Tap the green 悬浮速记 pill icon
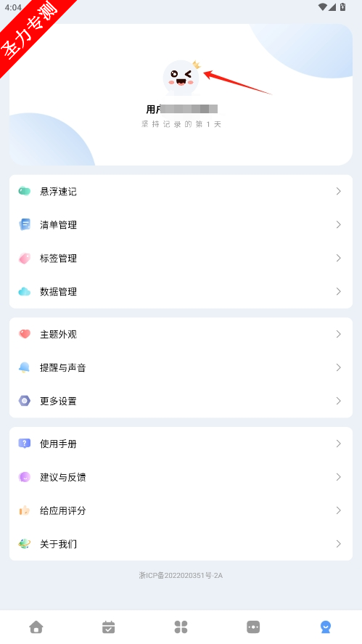 tap(24, 191)
